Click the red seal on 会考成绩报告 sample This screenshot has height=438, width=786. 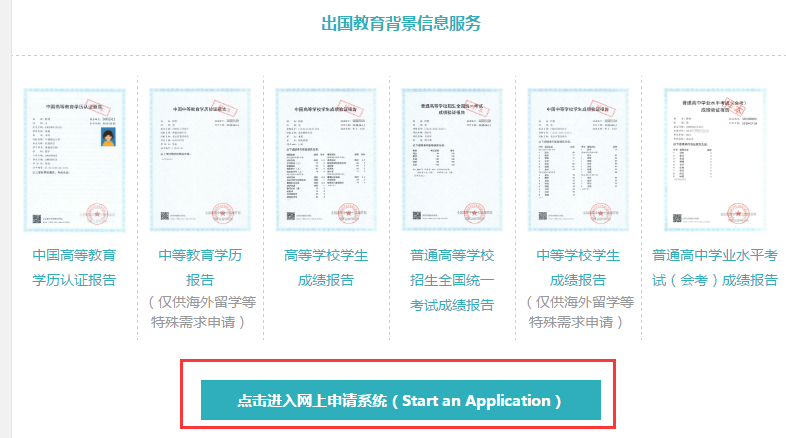tap(737, 210)
